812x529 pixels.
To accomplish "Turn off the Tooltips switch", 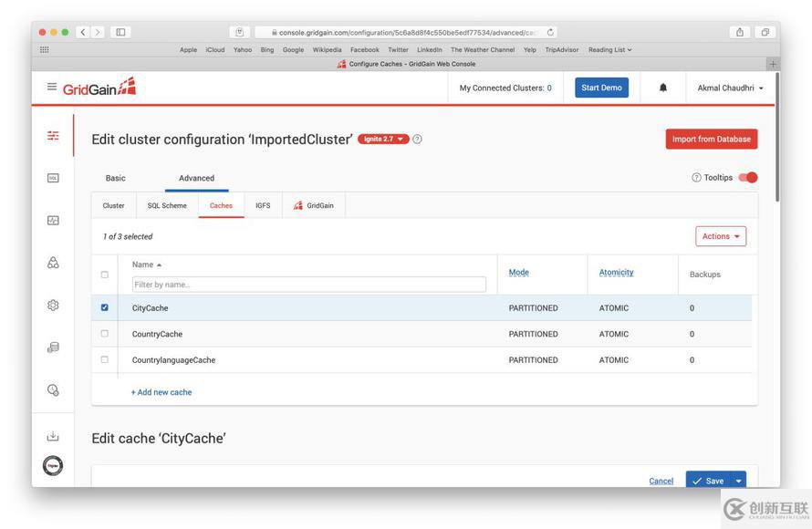I will point(748,178).
